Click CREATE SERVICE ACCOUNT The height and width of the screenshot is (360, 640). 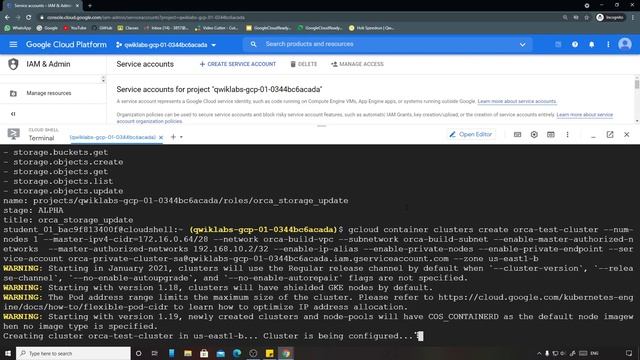tap(238, 64)
